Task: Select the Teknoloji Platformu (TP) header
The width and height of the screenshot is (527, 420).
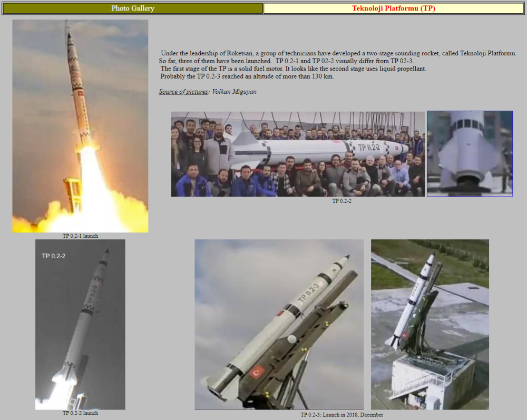Action: click(x=394, y=8)
